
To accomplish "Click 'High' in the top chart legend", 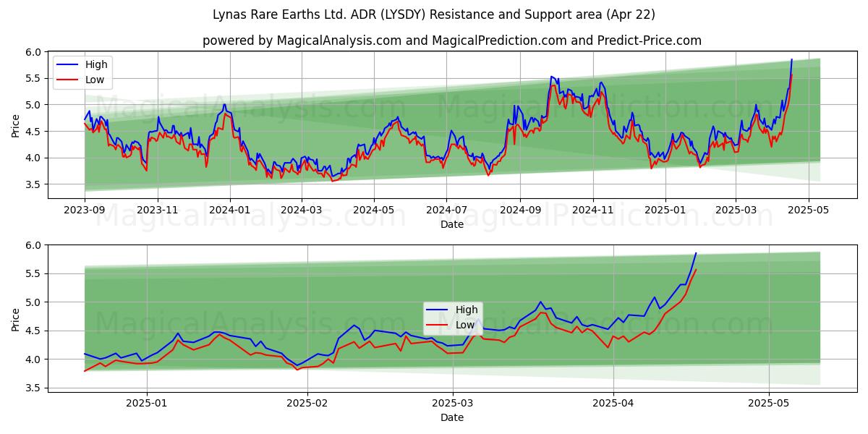I will click(x=96, y=64).
